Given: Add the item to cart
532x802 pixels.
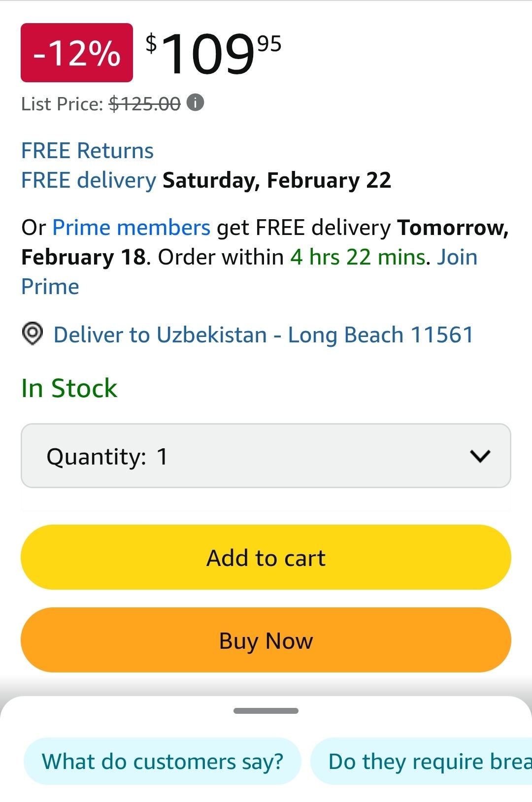Looking at the screenshot, I should coord(266,557).
